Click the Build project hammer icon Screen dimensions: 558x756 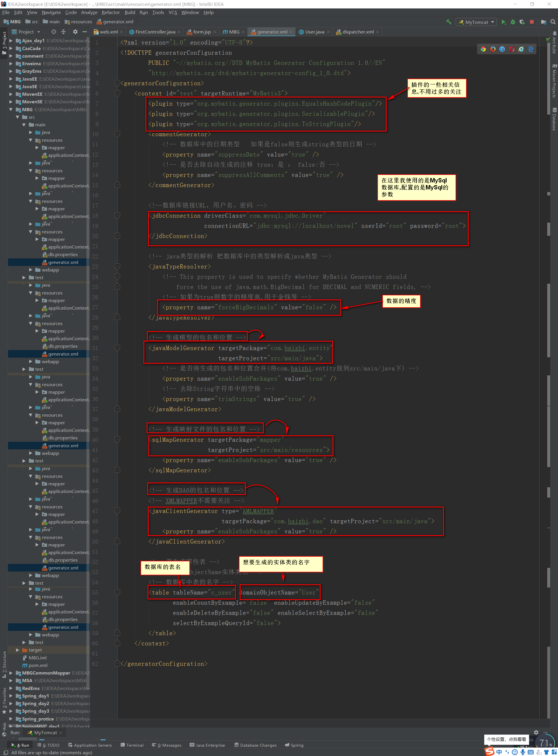click(449, 22)
